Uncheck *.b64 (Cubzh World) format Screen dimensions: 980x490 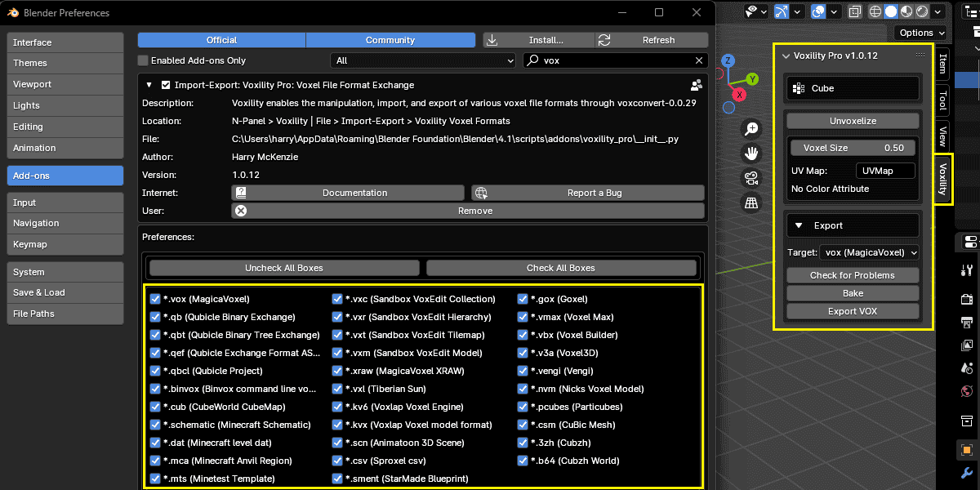pos(523,461)
